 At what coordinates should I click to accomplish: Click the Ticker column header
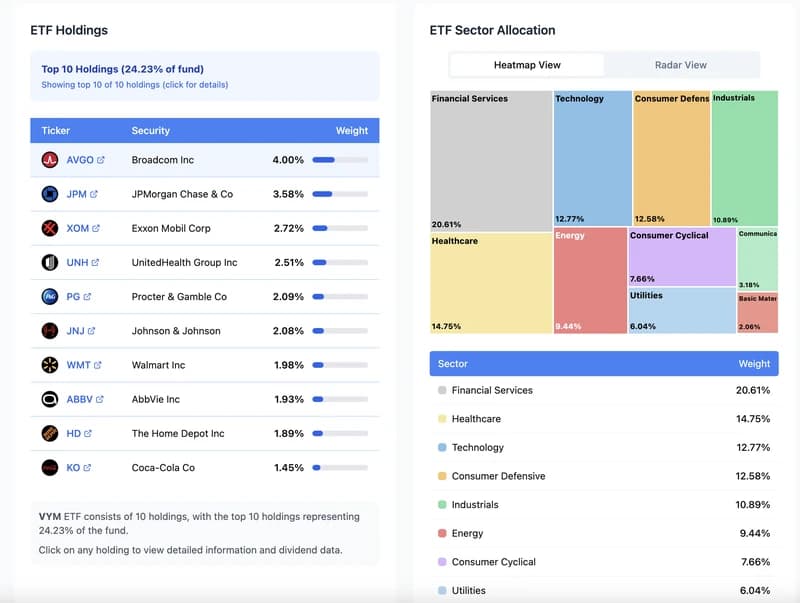click(56, 131)
